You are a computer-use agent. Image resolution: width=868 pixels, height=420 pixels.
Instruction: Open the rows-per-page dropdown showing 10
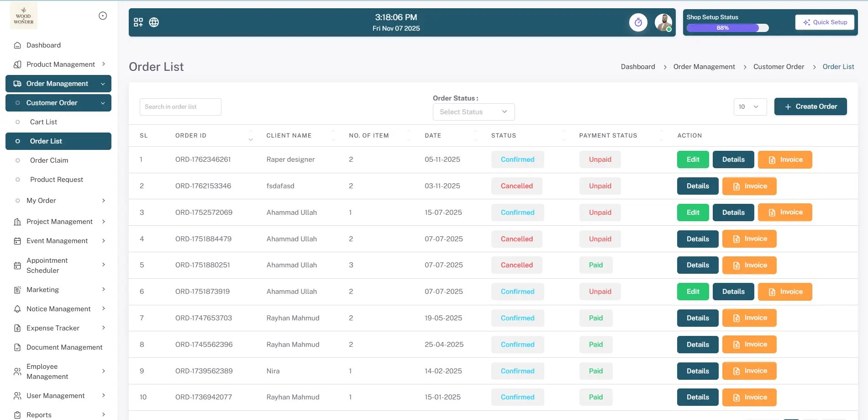click(750, 106)
